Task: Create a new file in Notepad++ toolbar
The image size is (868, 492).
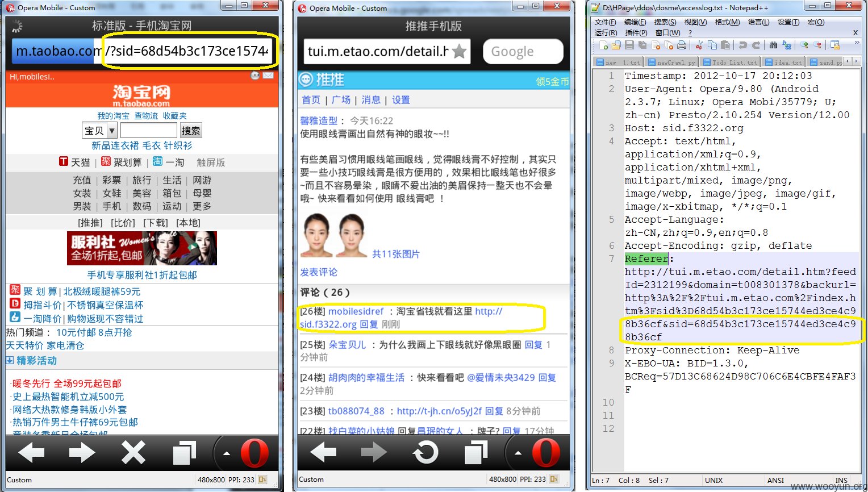Action: coord(603,45)
